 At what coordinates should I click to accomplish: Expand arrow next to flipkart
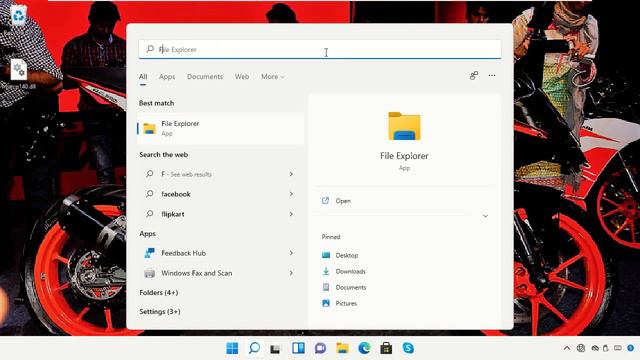pyautogui.click(x=291, y=214)
